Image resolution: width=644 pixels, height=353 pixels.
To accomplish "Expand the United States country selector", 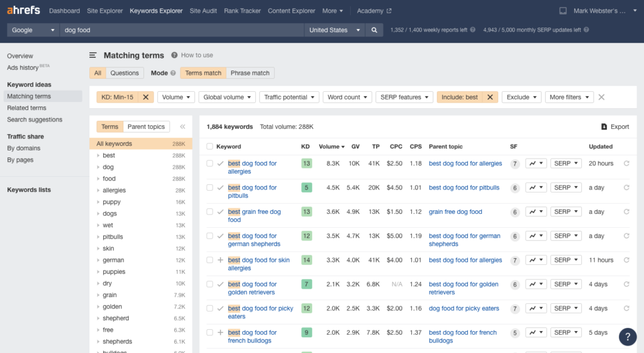I will coord(335,30).
